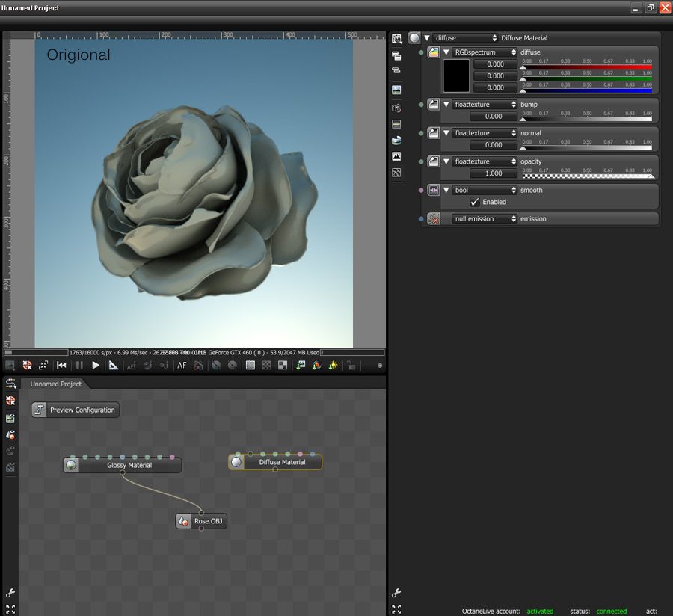Open the RGBspectrum texture type dropdown
Screen dimensions: 673x616
pyautogui.click(x=484, y=52)
